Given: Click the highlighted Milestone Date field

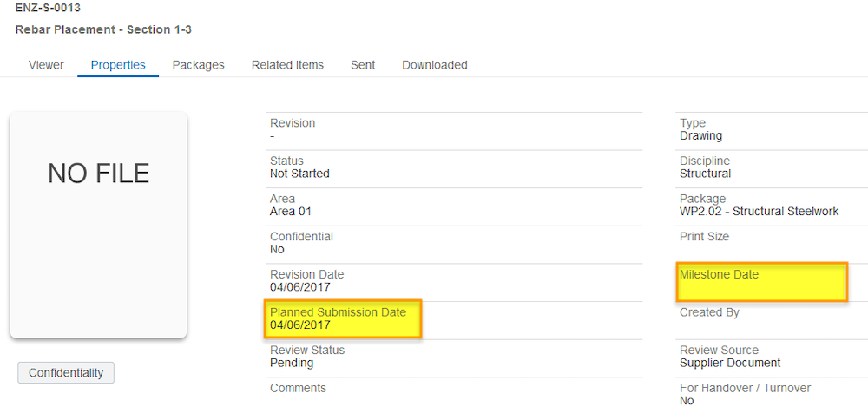Looking at the screenshot, I should pyautogui.click(x=762, y=282).
